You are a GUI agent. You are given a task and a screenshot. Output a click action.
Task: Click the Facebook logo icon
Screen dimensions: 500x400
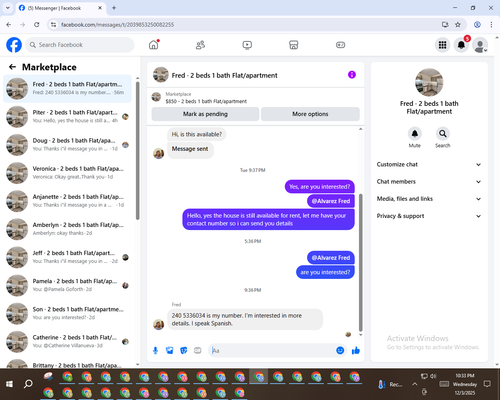[x=14, y=45]
